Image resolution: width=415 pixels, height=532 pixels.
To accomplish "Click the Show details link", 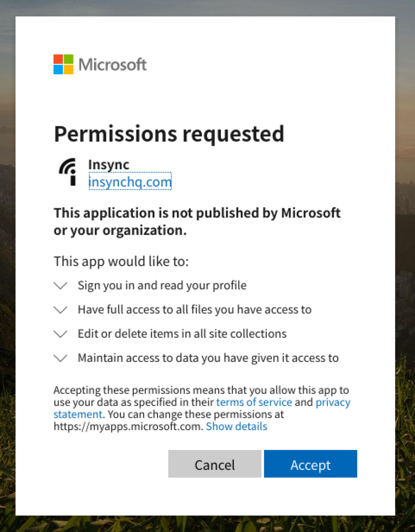I will [237, 427].
